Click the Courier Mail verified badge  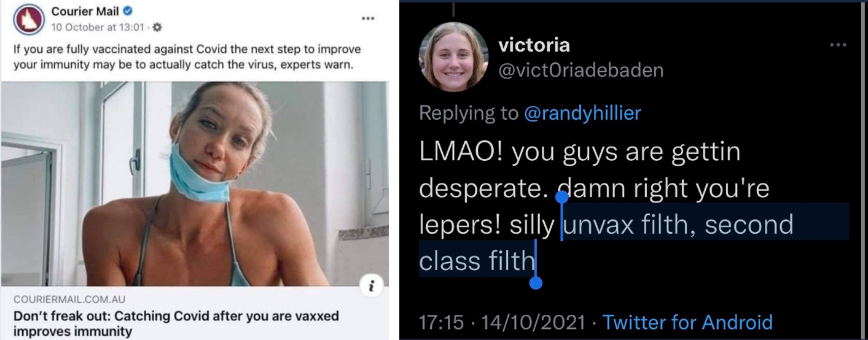(128, 12)
